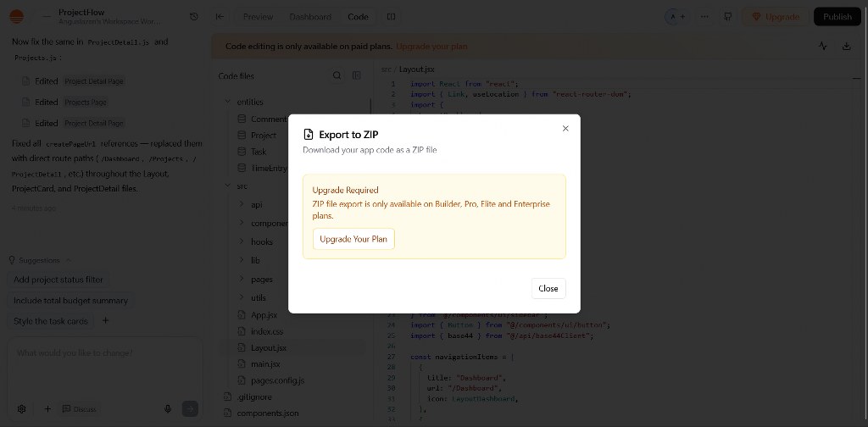
Task: Open the .gitignore file
Action: tap(253, 396)
